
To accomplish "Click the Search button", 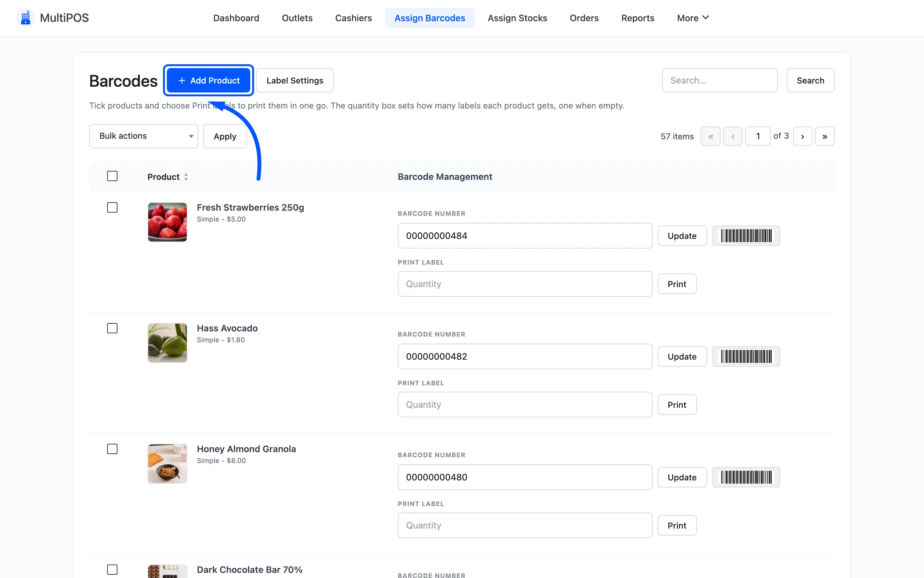I will point(810,81).
